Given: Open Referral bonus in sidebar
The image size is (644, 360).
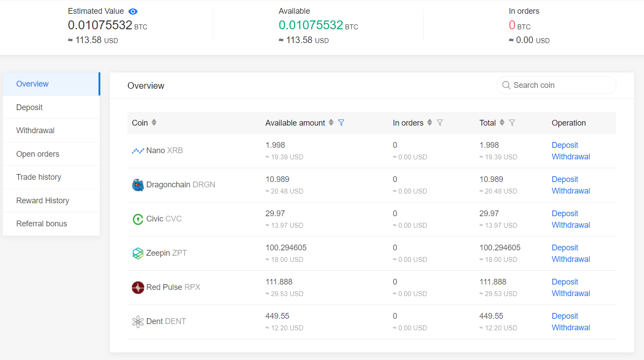Looking at the screenshot, I should 51,224.
